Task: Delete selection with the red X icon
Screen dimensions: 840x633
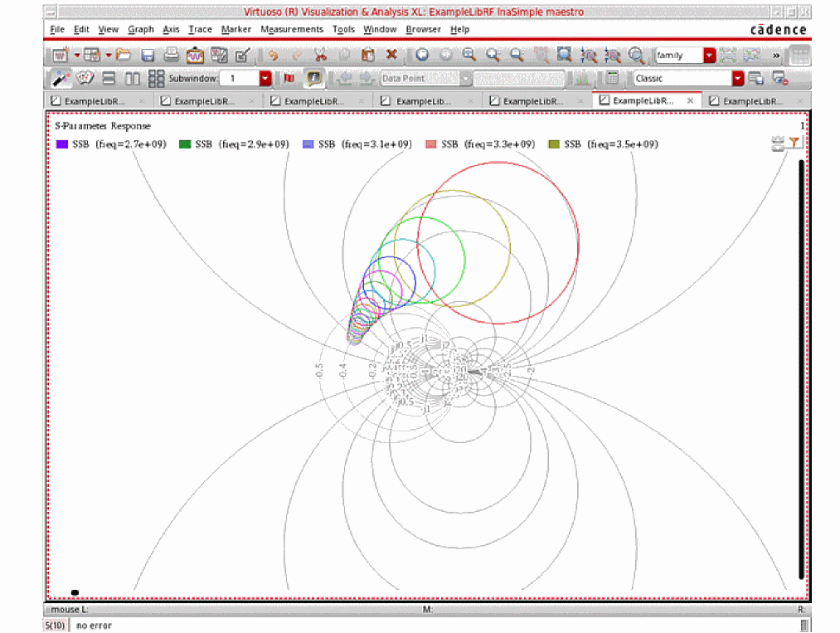Action: click(x=391, y=56)
